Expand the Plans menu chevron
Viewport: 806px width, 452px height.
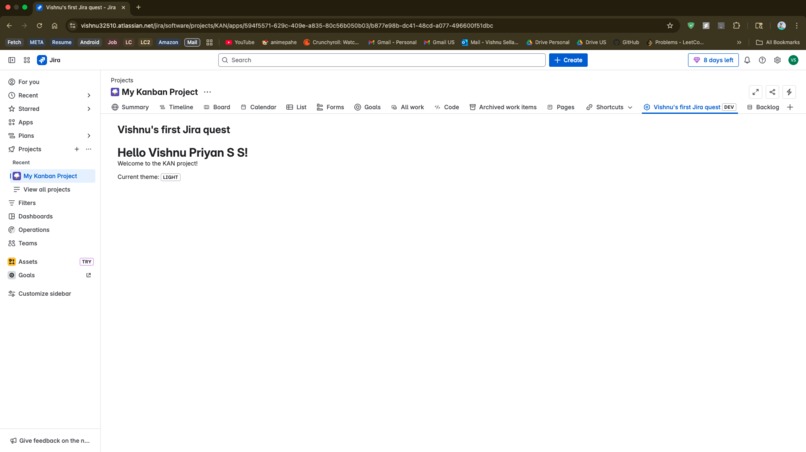pyautogui.click(x=88, y=136)
